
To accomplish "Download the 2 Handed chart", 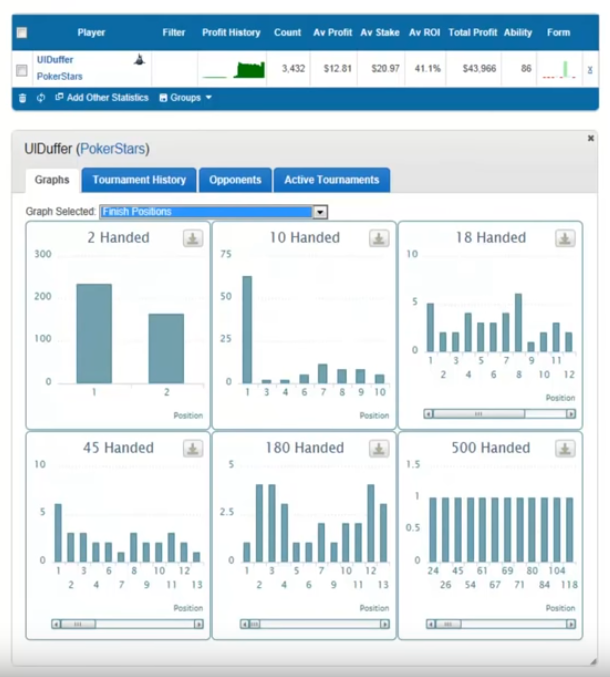I will tap(193, 238).
